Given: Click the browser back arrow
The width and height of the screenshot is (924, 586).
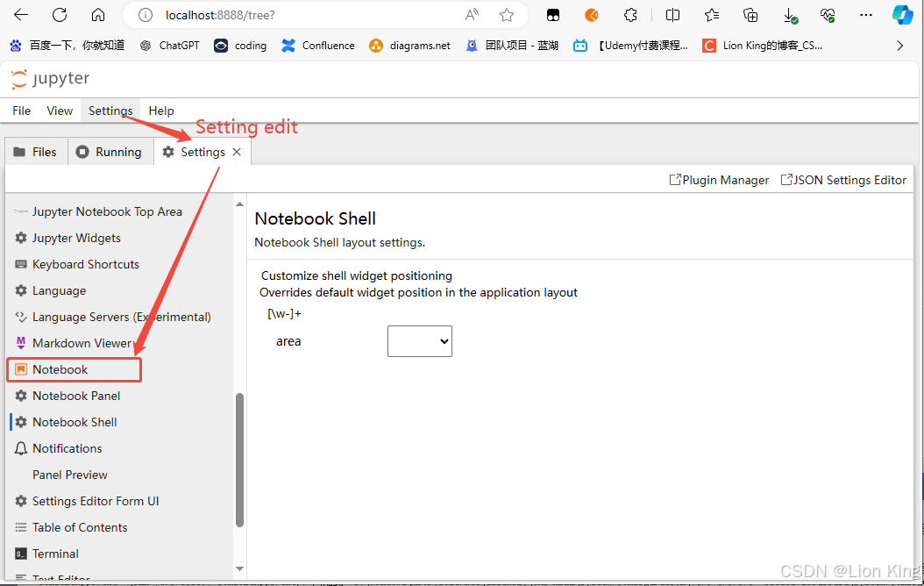Looking at the screenshot, I should 21,15.
